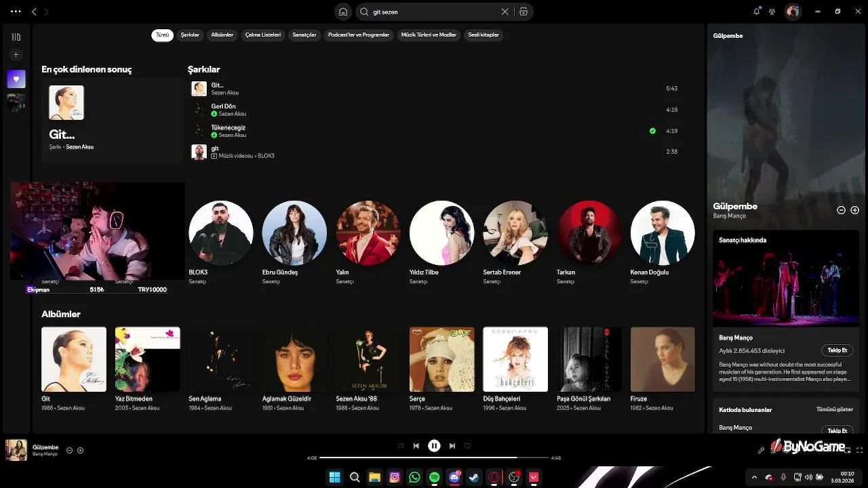Create a playlist with sidebar plus icon
Image resolution: width=868 pixels, height=488 pixels.
tap(16, 54)
